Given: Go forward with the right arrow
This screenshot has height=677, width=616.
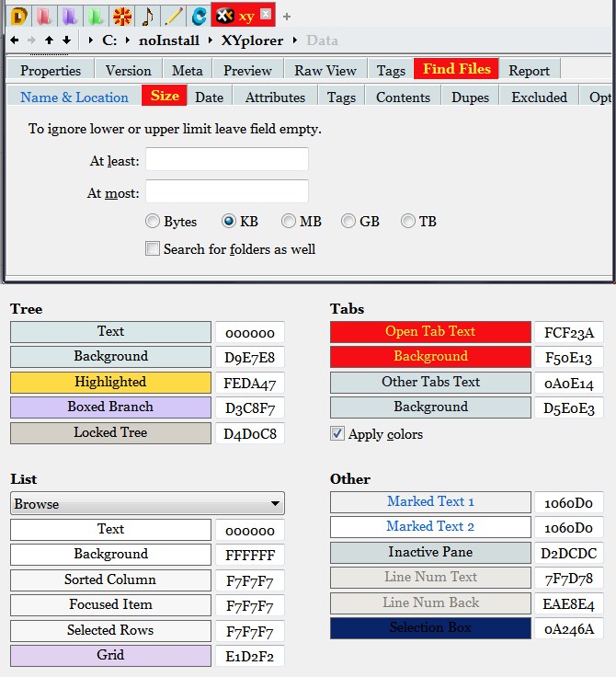Looking at the screenshot, I should coord(31,40).
